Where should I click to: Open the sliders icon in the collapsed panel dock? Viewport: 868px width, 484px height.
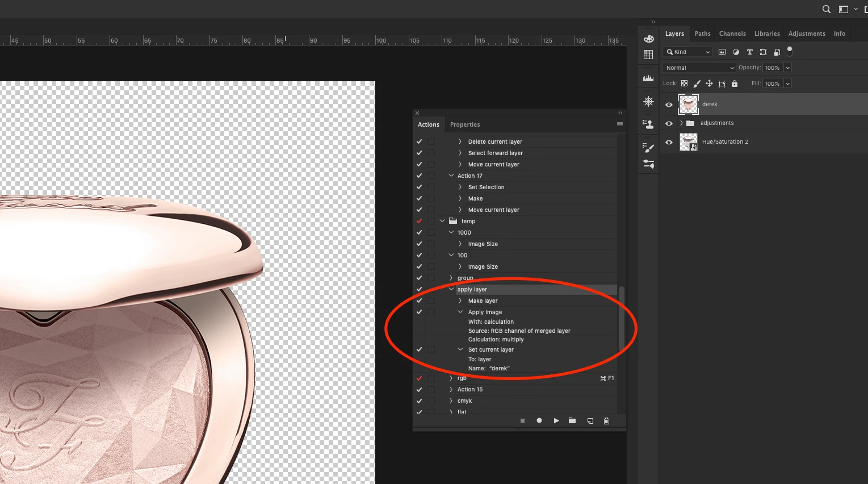tap(648, 164)
